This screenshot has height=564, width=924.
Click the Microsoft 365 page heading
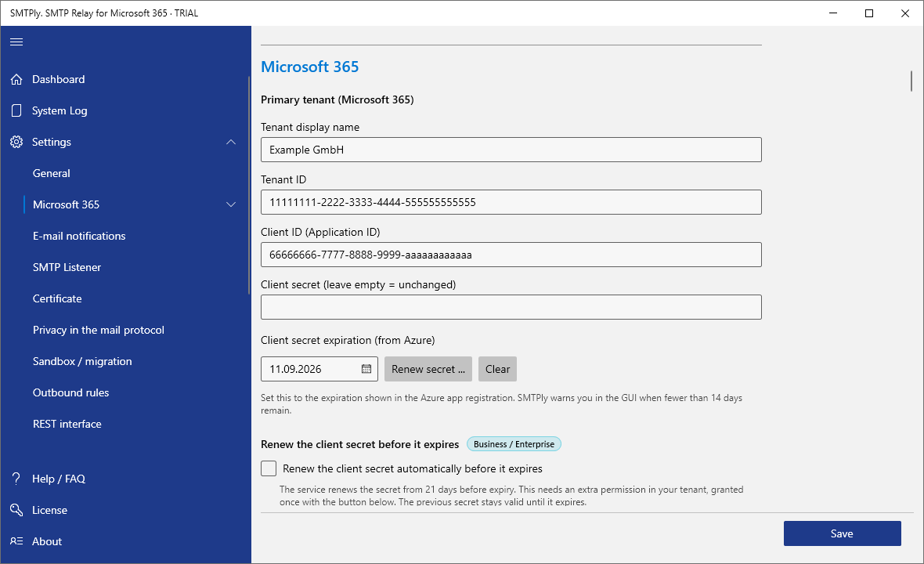pos(310,67)
